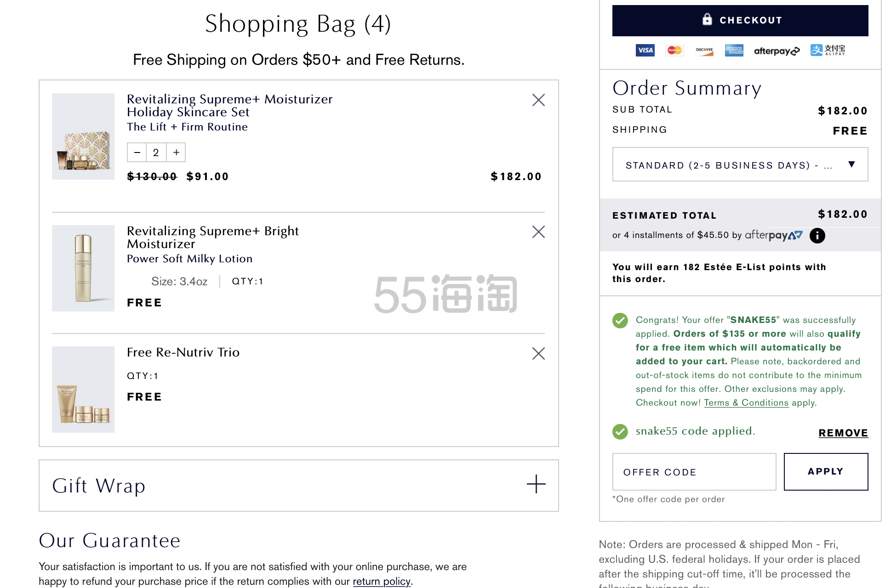Remove the Free Re-Nutriv Trio item
This screenshot has height=588, width=891.
point(538,353)
